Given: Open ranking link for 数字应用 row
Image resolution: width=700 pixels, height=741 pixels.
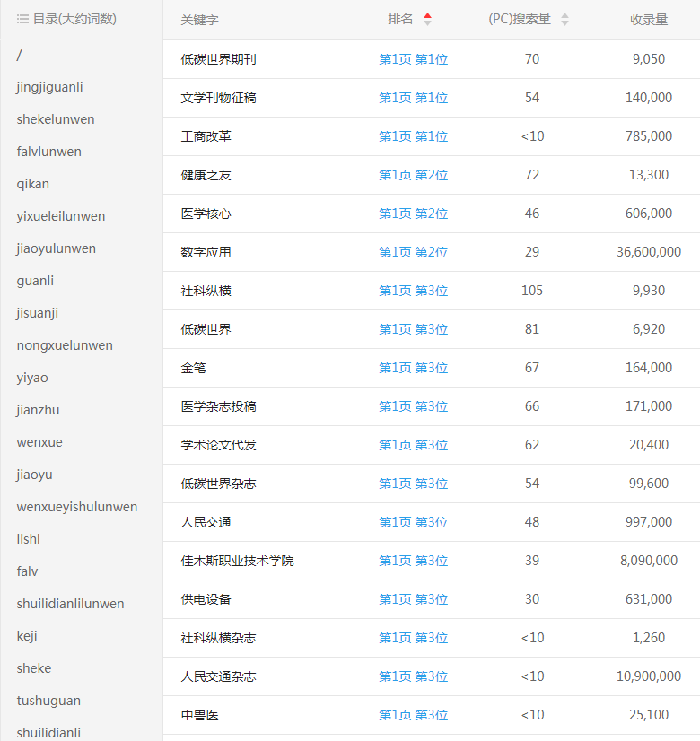Looking at the screenshot, I should [x=413, y=252].
